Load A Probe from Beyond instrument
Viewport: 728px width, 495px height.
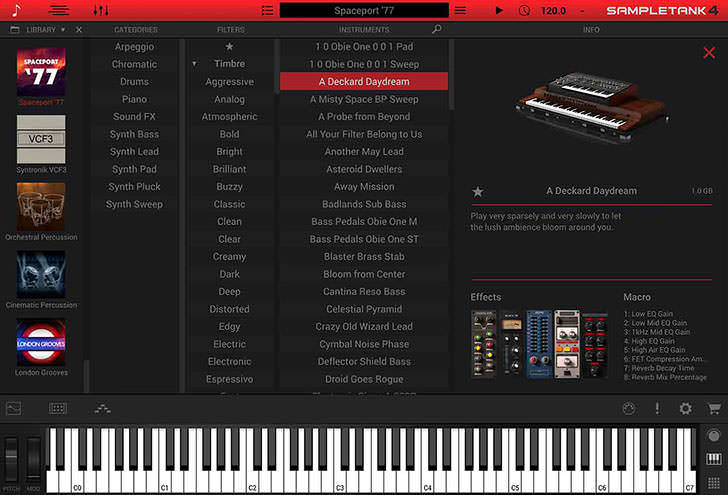[x=364, y=117]
